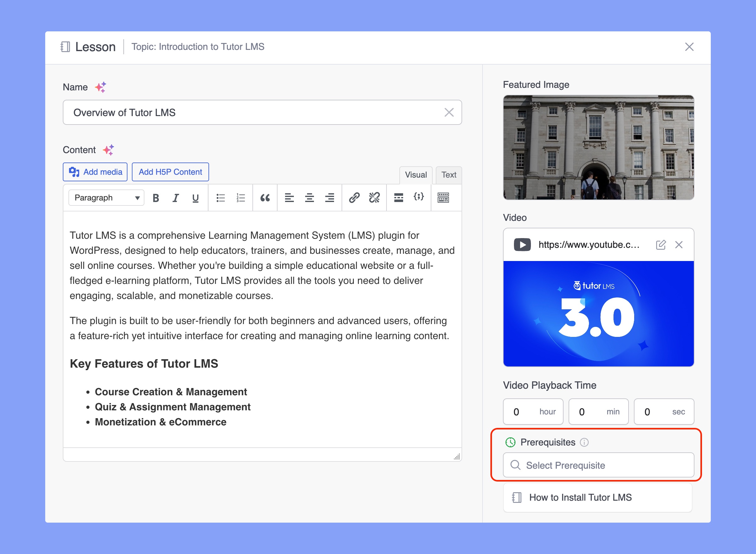Switch to the Text editor tab
This screenshot has height=554, width=756.
[x=449, y=175]
